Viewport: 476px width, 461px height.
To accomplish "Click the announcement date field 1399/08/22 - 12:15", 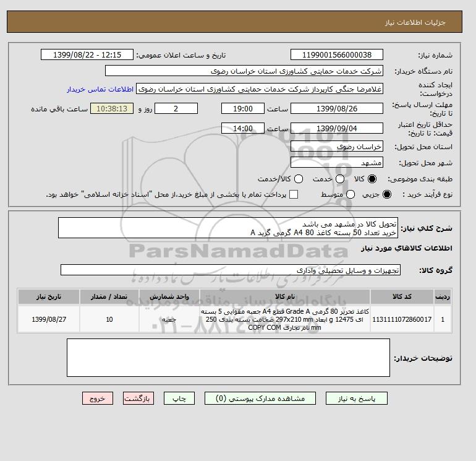I will click(x=87, y=54).
